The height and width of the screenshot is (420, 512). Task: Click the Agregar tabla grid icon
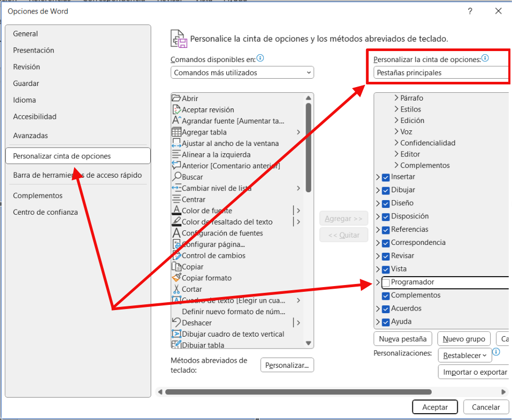(x=176, y=132)
